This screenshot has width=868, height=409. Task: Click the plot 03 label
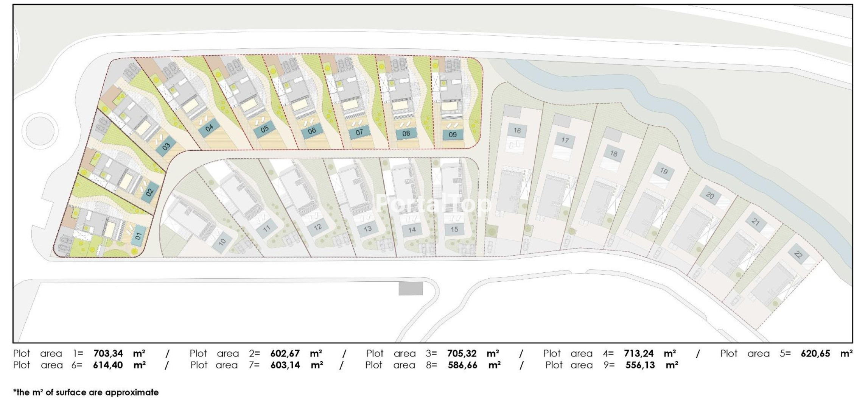[166, 147]
